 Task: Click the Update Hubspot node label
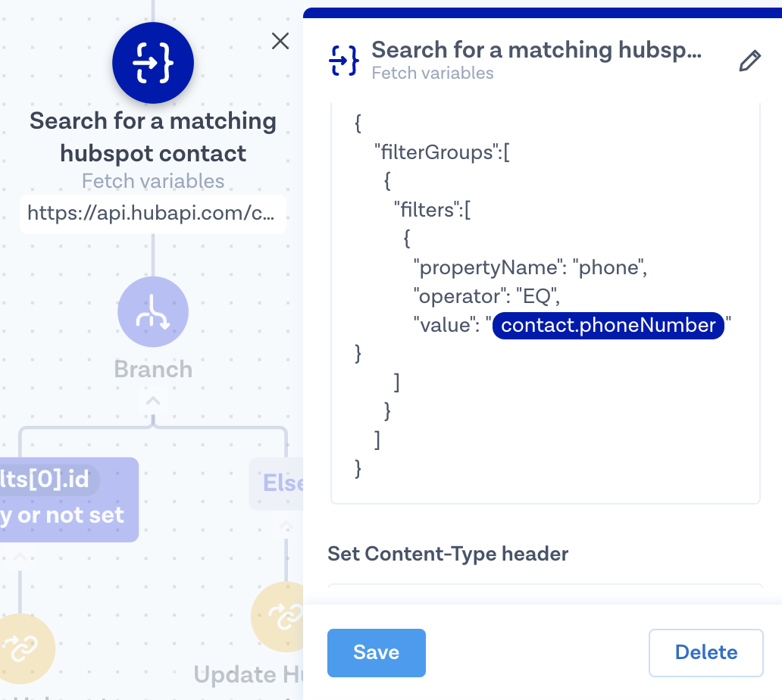247,674
